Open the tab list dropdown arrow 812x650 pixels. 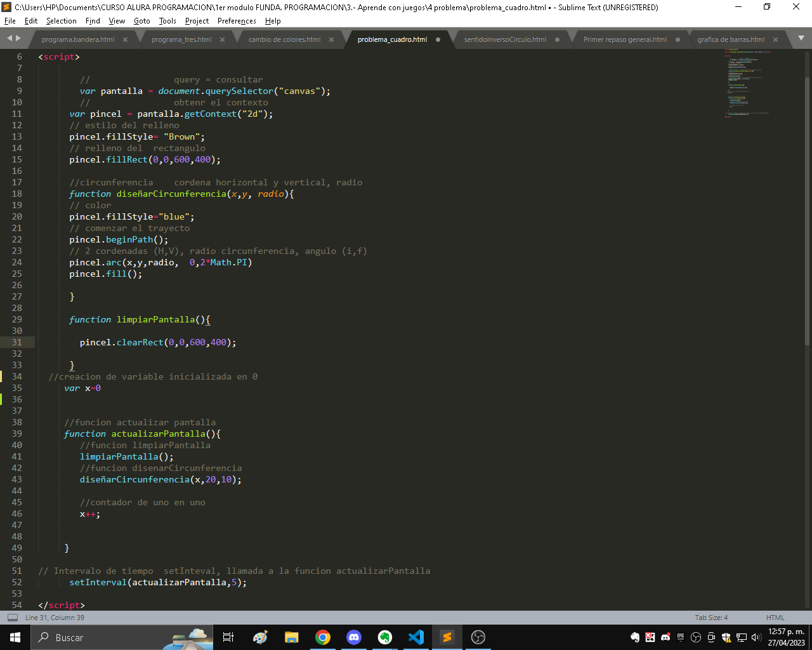click(x=801, y=38)
